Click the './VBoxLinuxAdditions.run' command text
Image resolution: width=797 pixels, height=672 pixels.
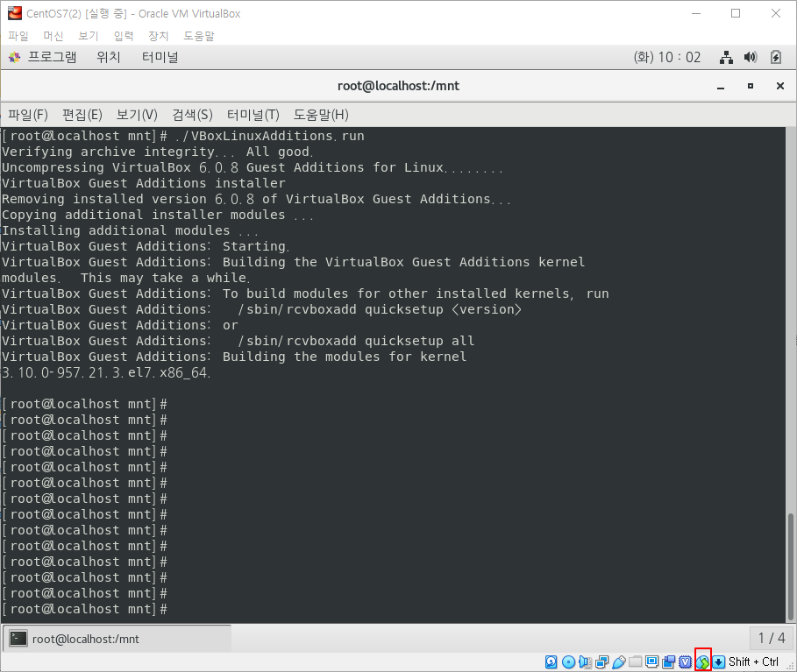click(x=269, y=136)
